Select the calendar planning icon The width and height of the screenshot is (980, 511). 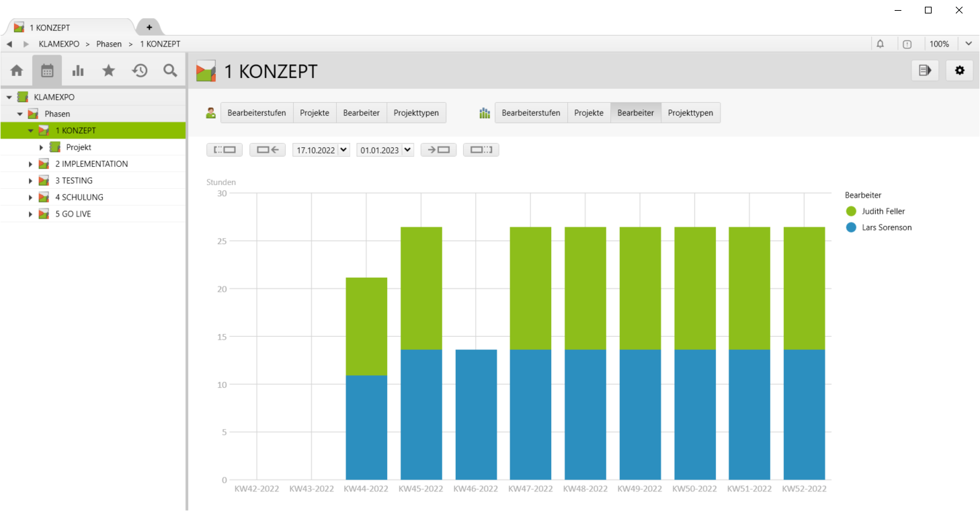tap(47, 71)
